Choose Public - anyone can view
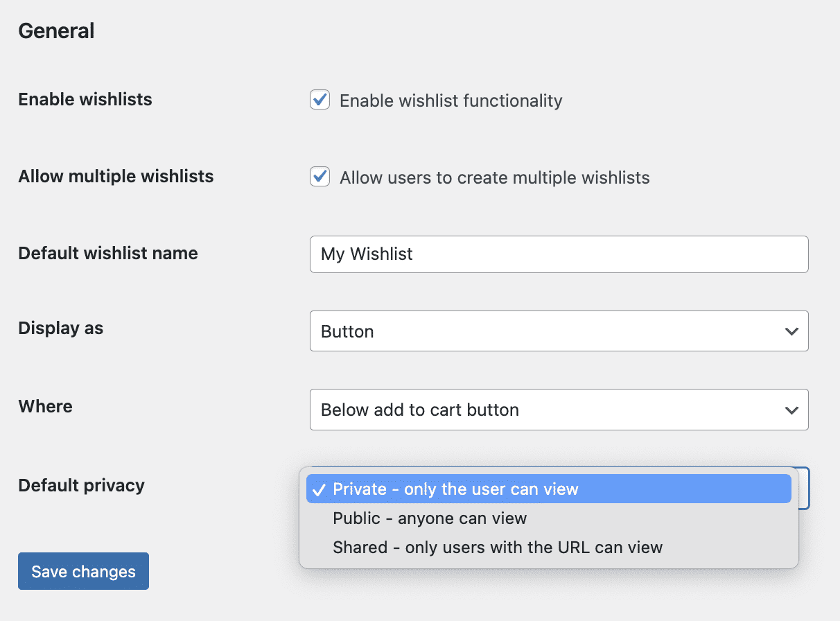This screenshot has width=840, height=621. click(x=548, y=518)
